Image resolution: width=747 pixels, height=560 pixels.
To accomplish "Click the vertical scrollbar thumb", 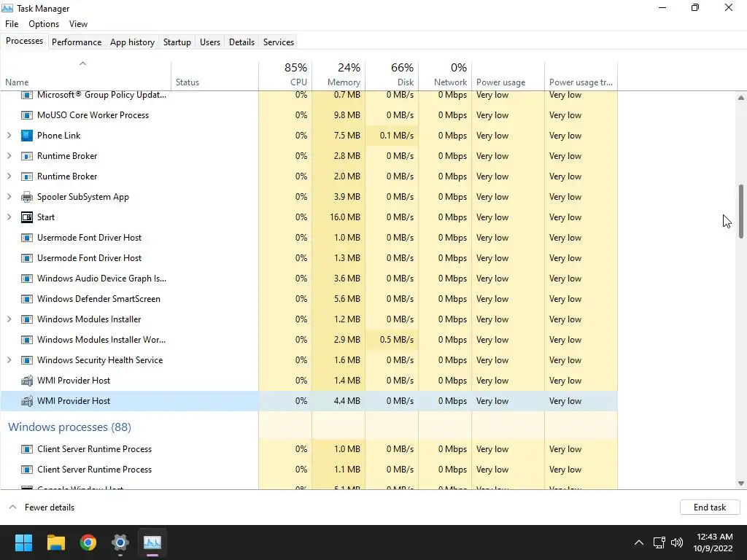I will [741, 211].
